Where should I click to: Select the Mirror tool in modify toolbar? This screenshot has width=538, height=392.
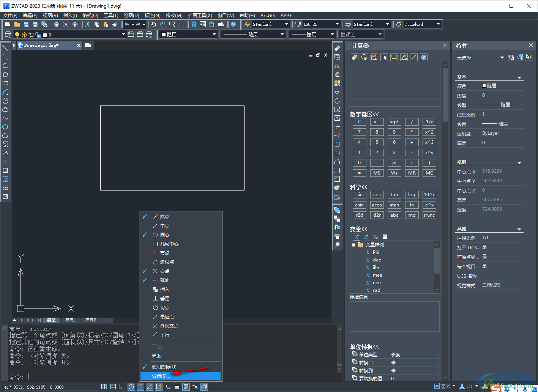tap(337, 66)
